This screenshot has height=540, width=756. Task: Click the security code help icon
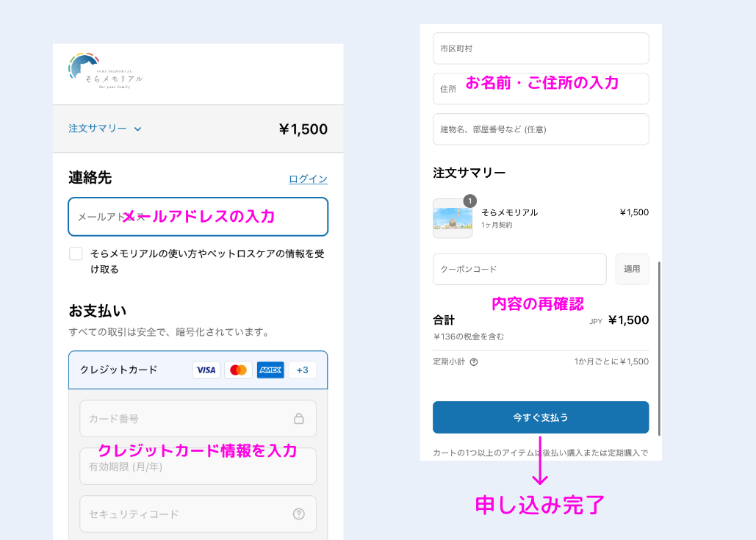299,514
